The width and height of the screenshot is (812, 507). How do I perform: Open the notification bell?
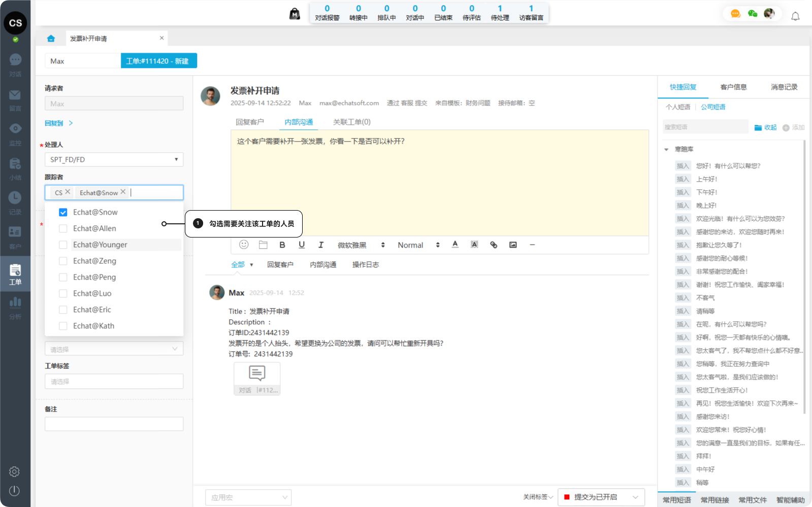(795, 16)
